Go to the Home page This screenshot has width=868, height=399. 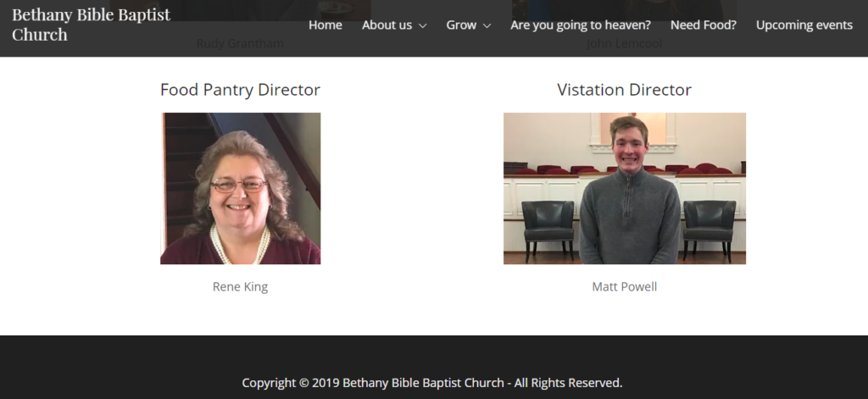pos(325,25)
